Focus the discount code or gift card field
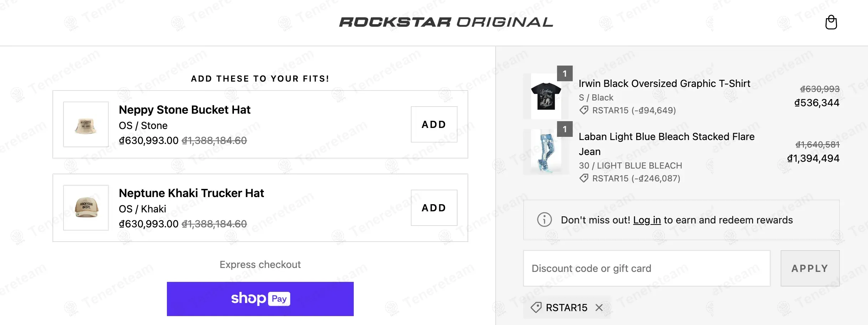 point(646,268)
